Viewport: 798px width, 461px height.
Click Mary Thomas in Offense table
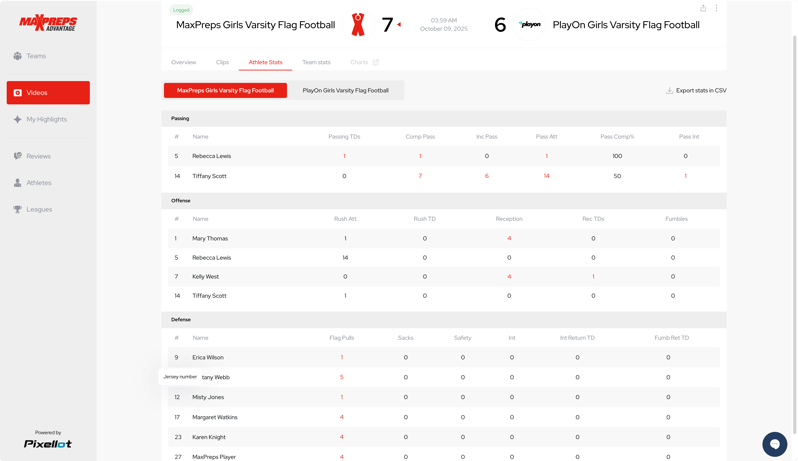pyautogui.click(x=210, y=238)
